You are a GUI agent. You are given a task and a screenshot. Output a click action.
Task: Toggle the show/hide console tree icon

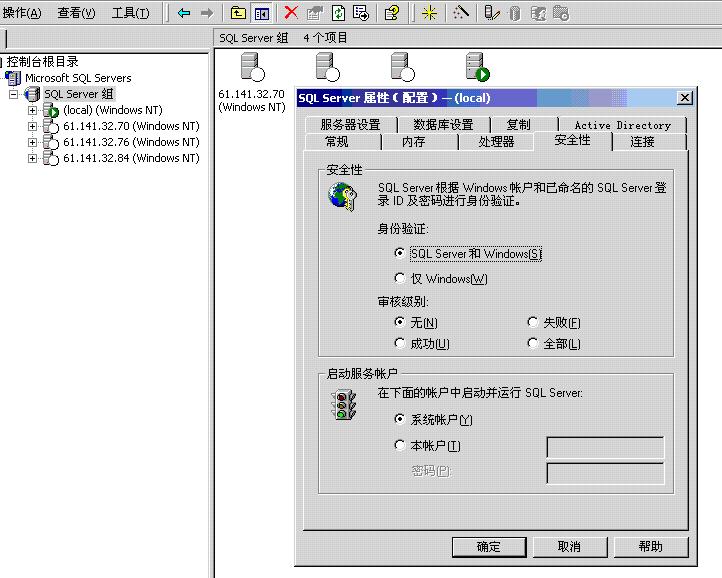(262, 13)
